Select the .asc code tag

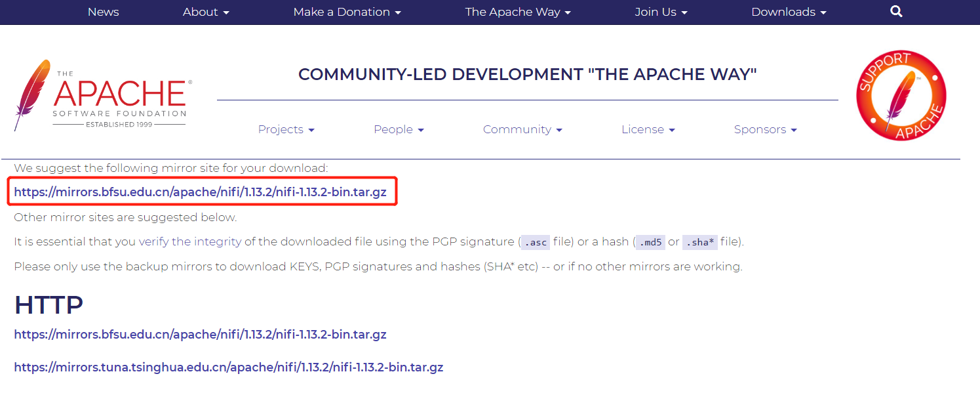point(536,242)
